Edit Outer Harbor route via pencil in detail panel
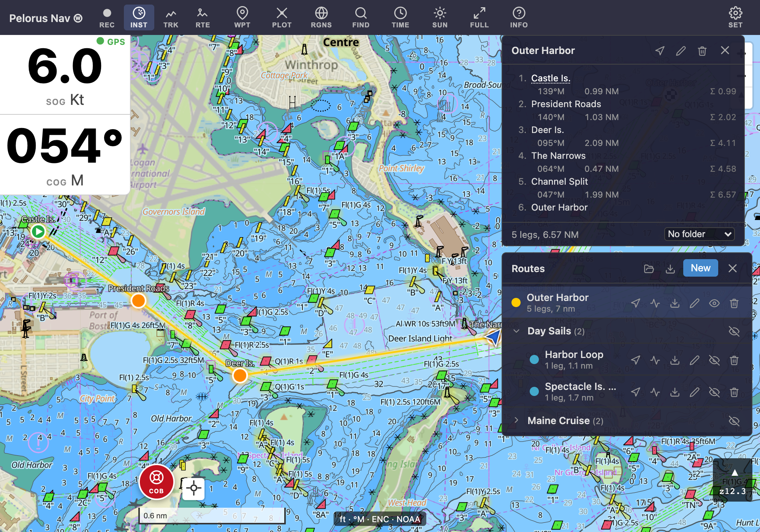This screenshot has height=532, width=760. [681, 51]
